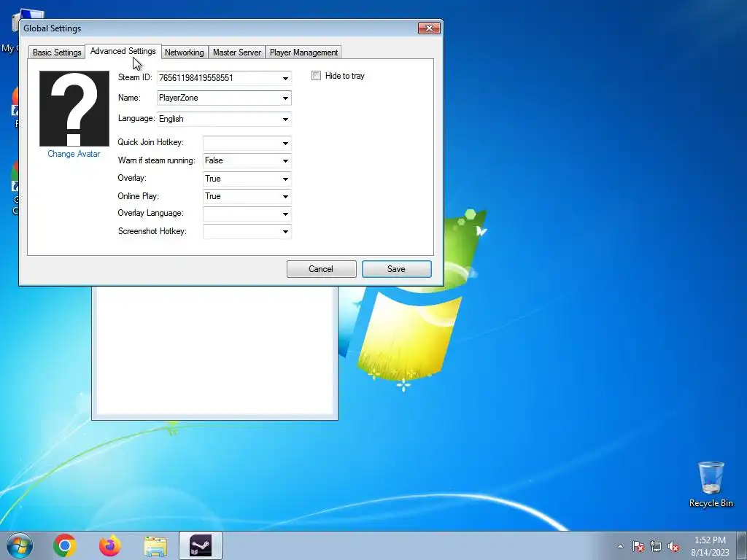Click the Cancel button

click(321, 269)
